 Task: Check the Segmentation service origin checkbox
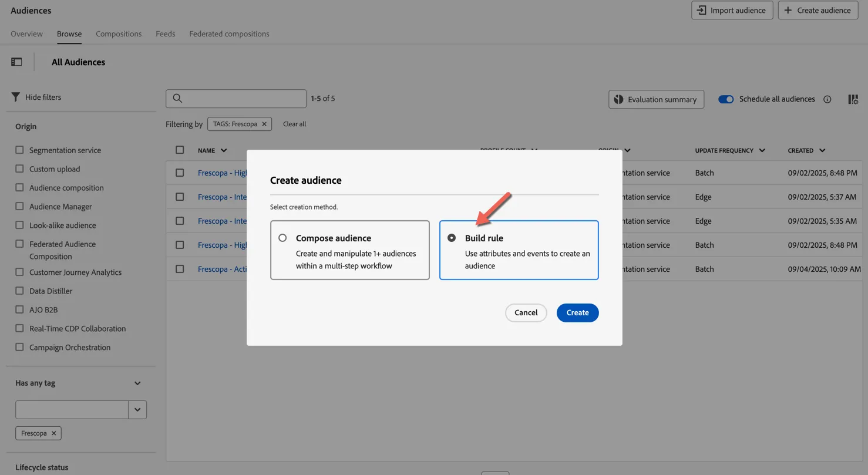(x=19, y=150)
